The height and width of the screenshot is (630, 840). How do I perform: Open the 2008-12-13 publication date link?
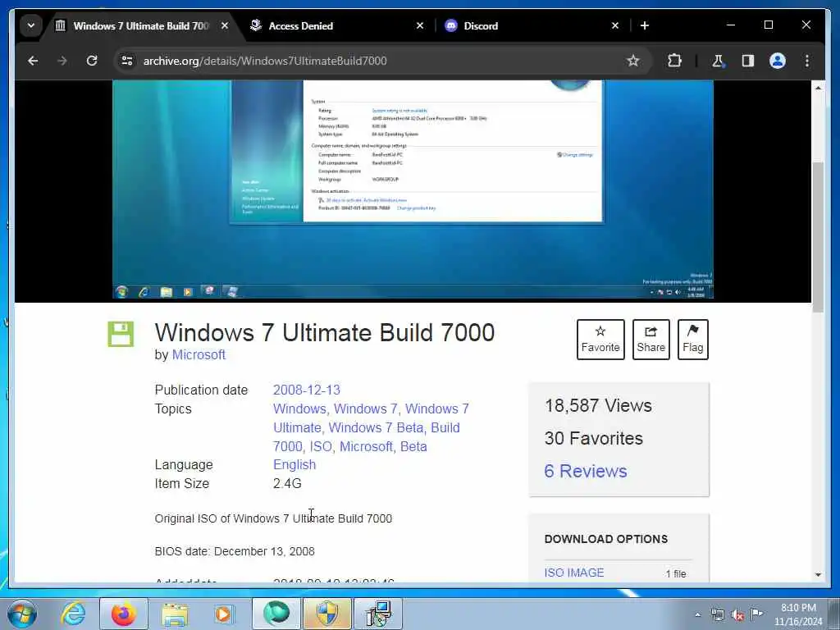click(x=307, y=390)
